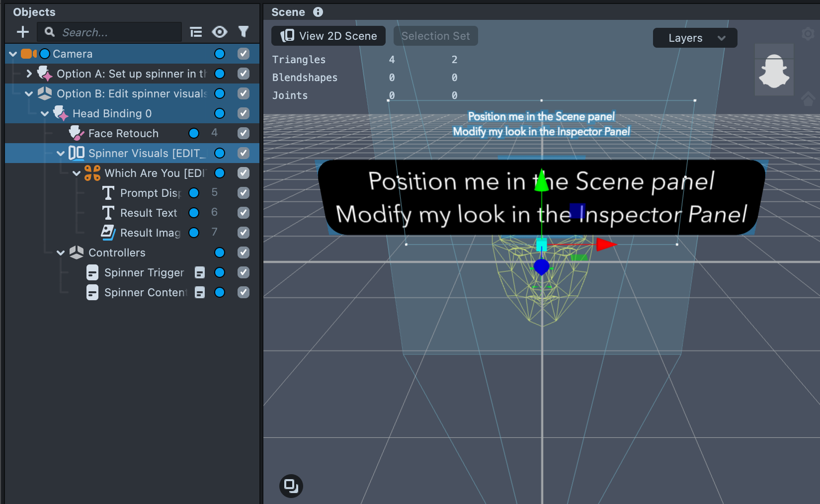Screen dimensions: 820x504
Task: Click the Snapchat ghost icon in Scene
Action: 774,71
